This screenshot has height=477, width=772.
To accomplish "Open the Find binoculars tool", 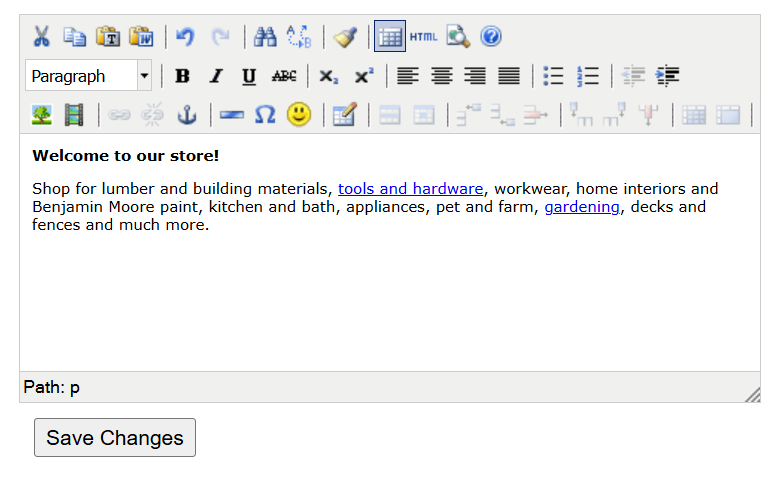I will (x=265, y=37).
